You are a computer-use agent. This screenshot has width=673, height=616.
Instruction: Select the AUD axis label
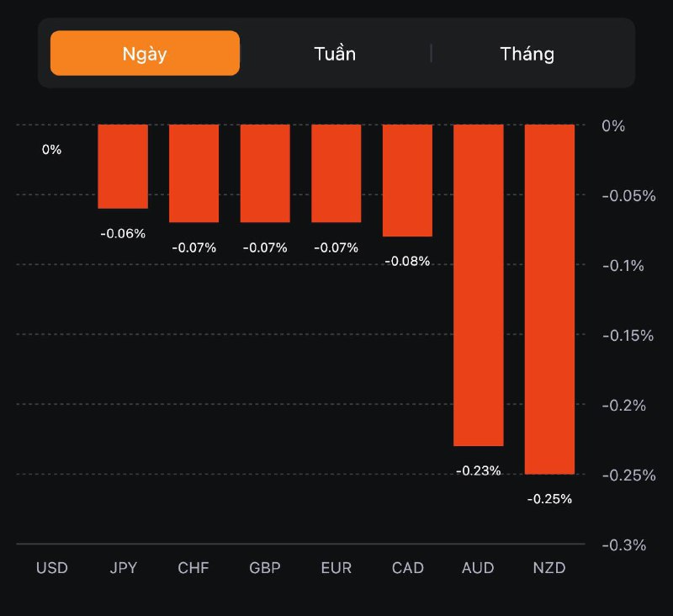tap(479, 568)
